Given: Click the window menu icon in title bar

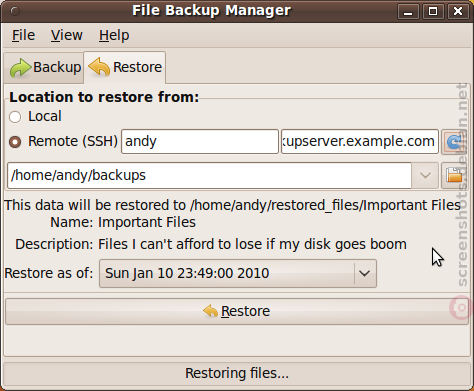Looking at the screenshot, I should click(15, 11).
